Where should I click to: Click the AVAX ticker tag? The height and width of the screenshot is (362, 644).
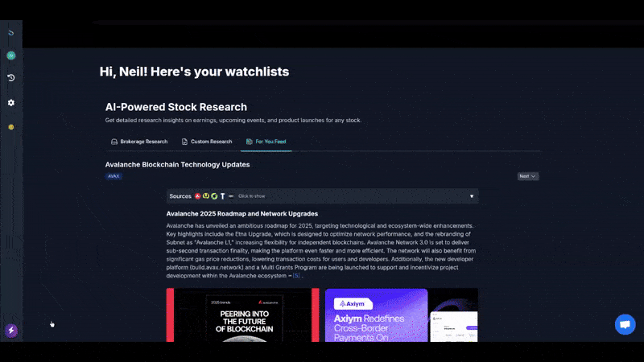click(x=114, y=176)
